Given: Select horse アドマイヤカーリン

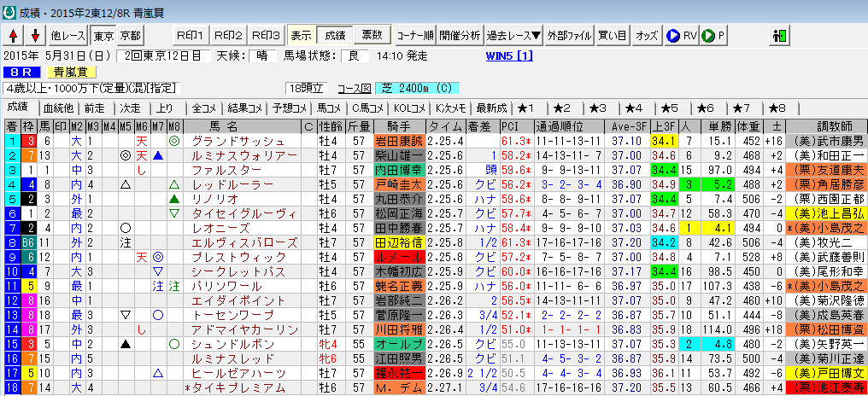Looking at the screenshot, I should pos(242,329).
